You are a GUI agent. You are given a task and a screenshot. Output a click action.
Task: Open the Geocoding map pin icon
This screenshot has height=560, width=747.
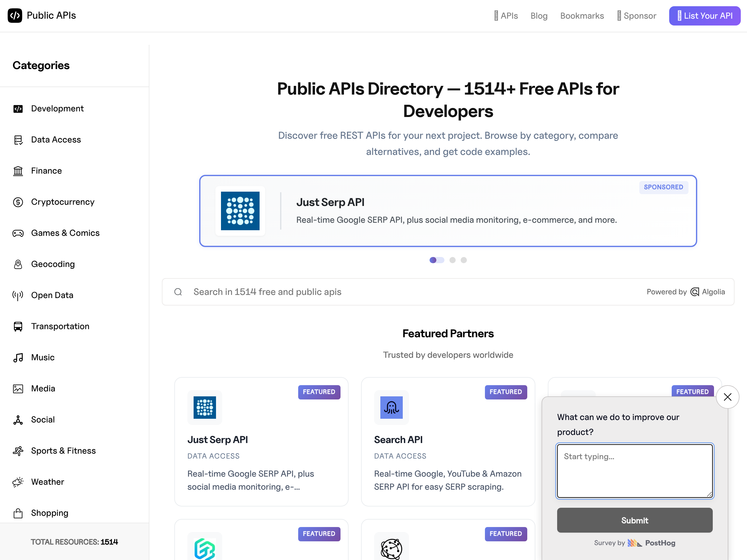pyautogui.click(x=18, y=264)
